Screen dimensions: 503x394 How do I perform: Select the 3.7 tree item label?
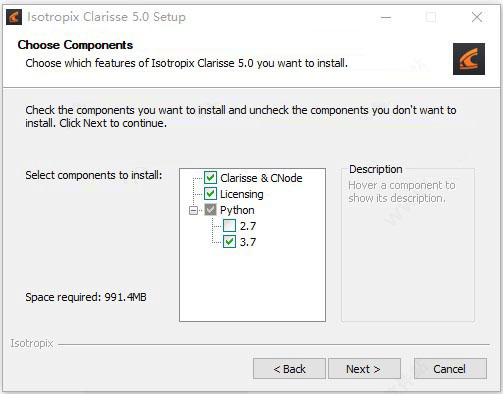[248, 242]
